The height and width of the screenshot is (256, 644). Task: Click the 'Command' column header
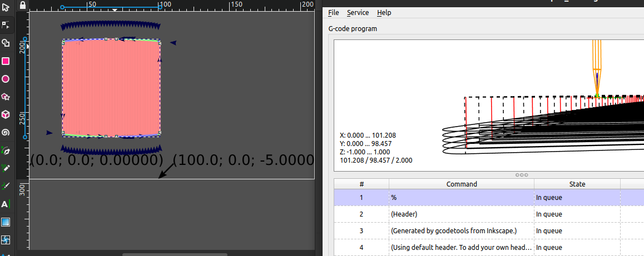[462, 184]
